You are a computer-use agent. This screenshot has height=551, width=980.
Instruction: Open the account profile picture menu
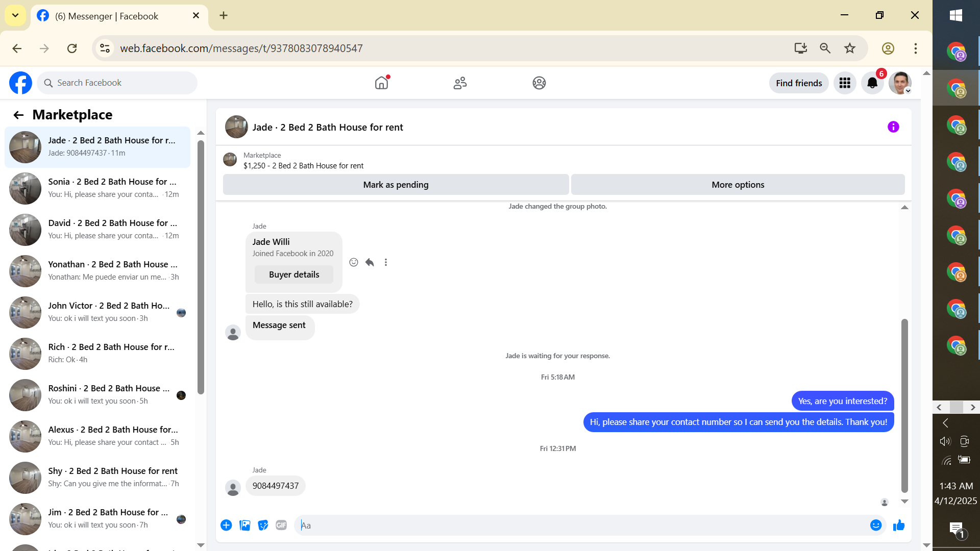click(x=900, y=83)
